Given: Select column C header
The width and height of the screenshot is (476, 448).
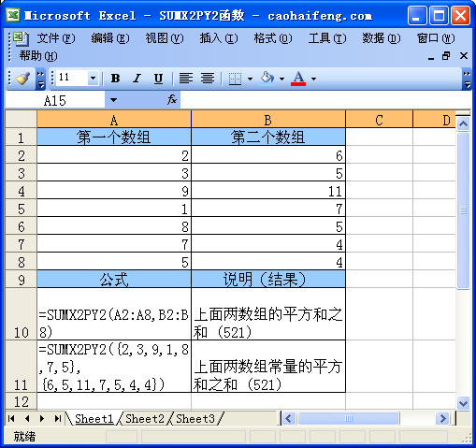Looking at the screenshot, I should (x=379, y=120).
